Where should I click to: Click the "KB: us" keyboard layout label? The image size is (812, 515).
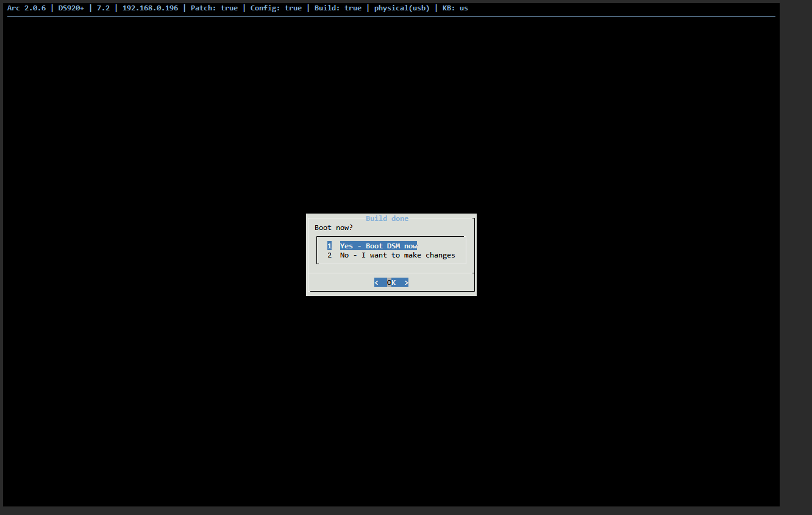tap(455, 8)
